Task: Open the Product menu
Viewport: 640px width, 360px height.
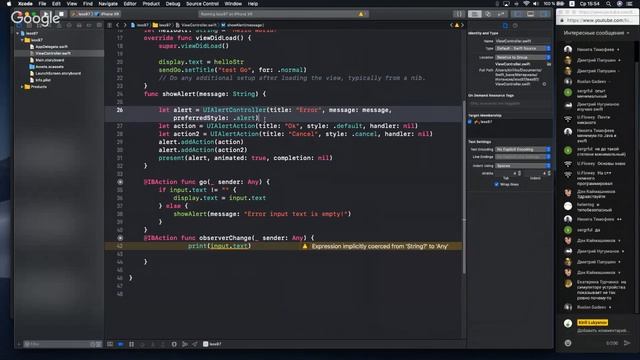Action: [x=151, y=4]
